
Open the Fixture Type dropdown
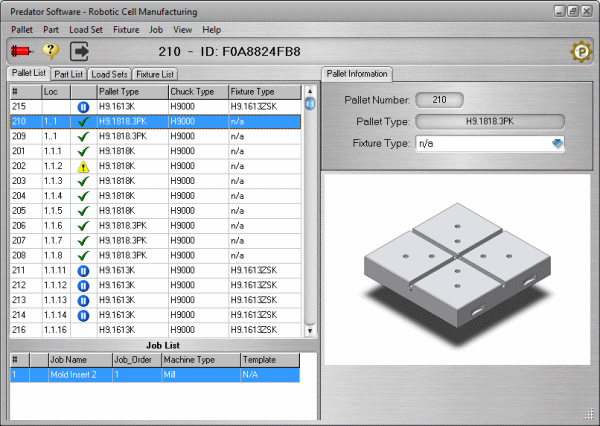pyautogui.click(x=558, y=144)
